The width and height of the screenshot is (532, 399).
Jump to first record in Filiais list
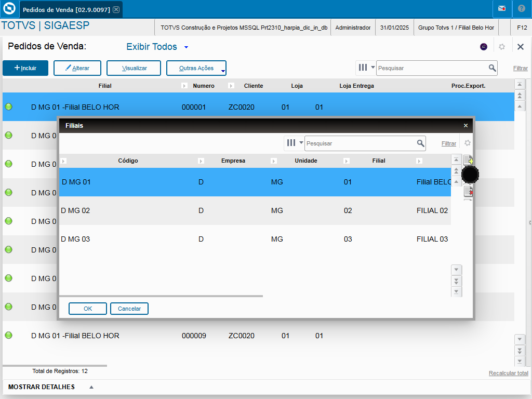click(456, 159)
